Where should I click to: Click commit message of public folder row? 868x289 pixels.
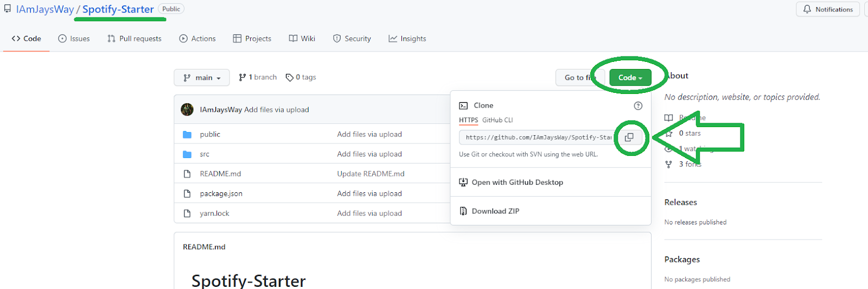369,134
